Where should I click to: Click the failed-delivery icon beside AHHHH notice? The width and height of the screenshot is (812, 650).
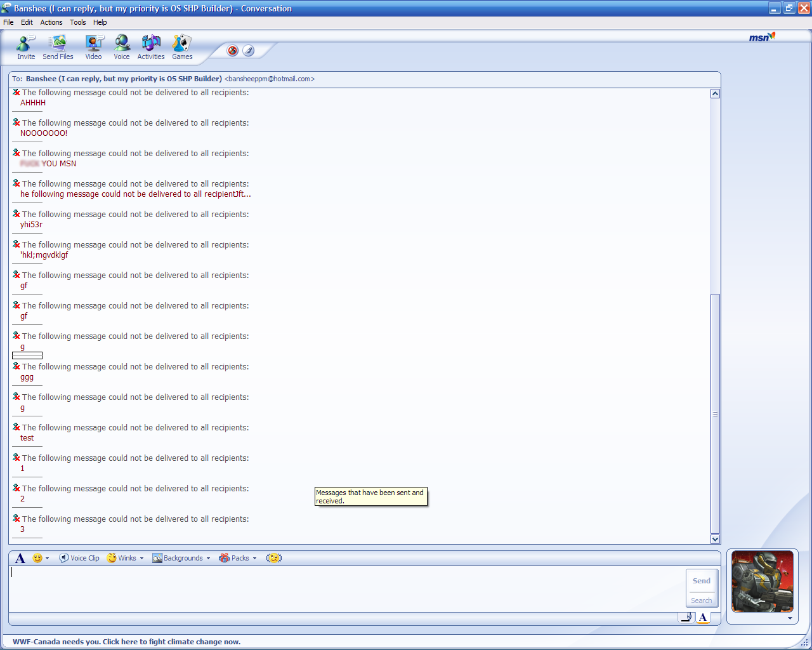(16, 92)
